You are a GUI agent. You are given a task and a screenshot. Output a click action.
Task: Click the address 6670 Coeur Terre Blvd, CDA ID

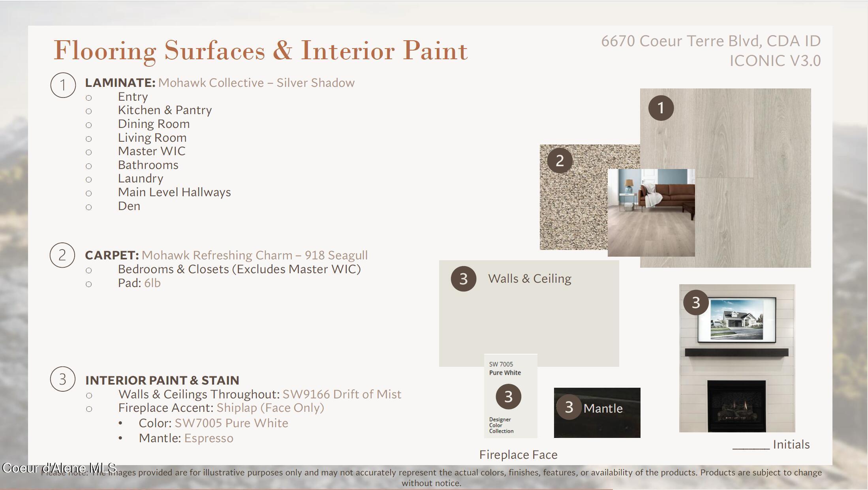pos(711,41)
